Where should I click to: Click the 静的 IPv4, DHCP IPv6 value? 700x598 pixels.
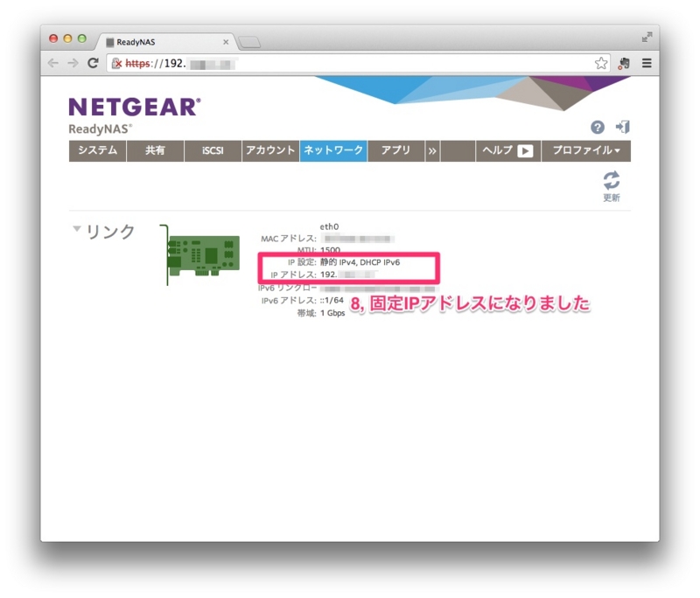pyautogui.click(x=360, y=262)
